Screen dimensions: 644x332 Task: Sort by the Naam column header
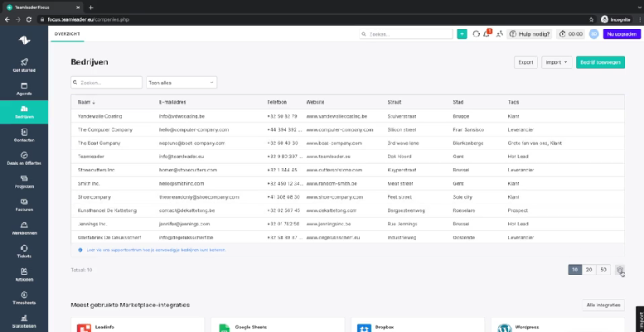[x=86, y=102]
